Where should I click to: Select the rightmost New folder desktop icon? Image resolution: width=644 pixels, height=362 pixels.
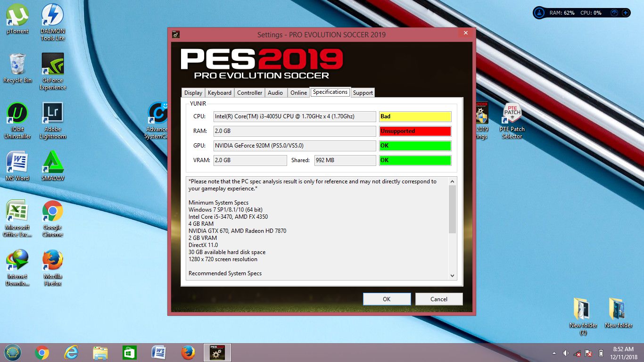pyautogui.click(x=619, y=313)
